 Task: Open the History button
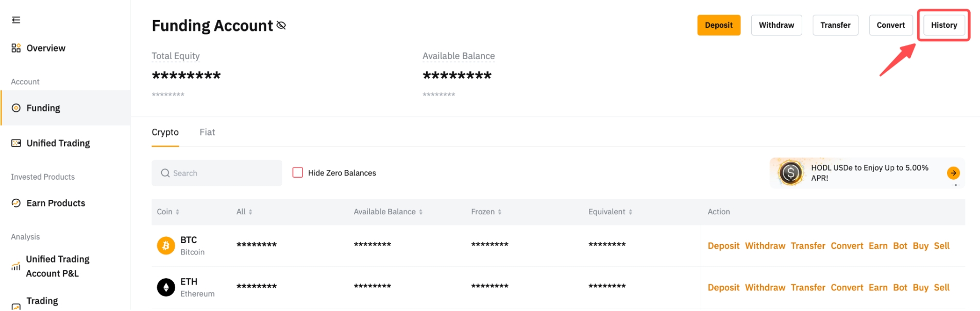[943, 25]
